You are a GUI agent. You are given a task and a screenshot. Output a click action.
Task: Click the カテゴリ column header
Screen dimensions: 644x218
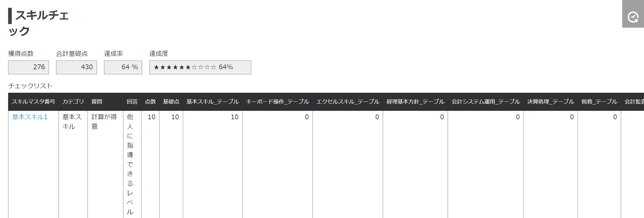tap(73, 101)
